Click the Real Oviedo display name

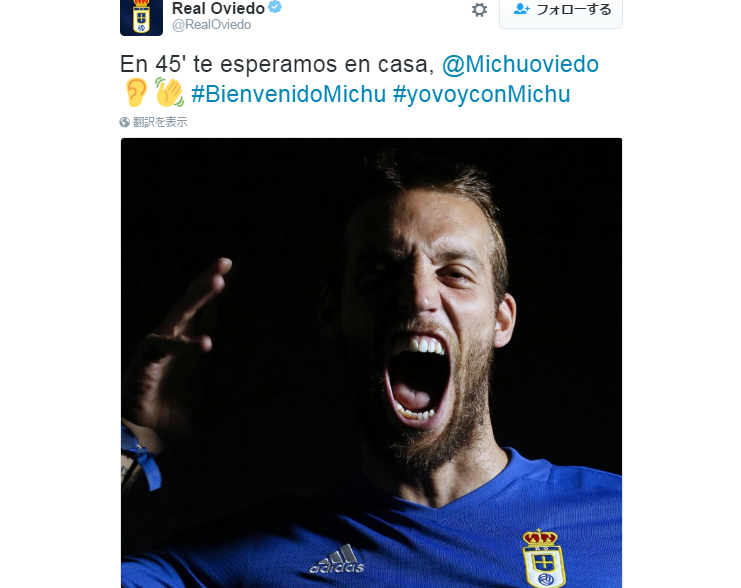pyautogui.click(x=218, y=9)
